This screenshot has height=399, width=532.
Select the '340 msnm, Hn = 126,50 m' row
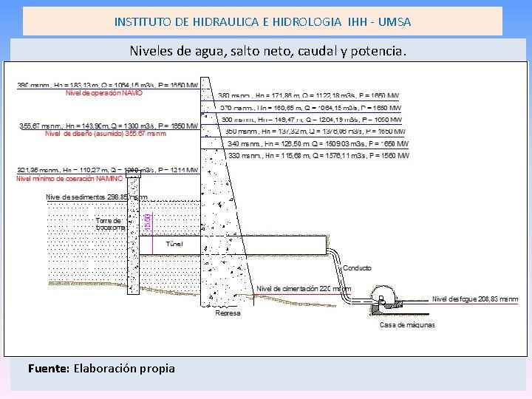coord(318,144)
